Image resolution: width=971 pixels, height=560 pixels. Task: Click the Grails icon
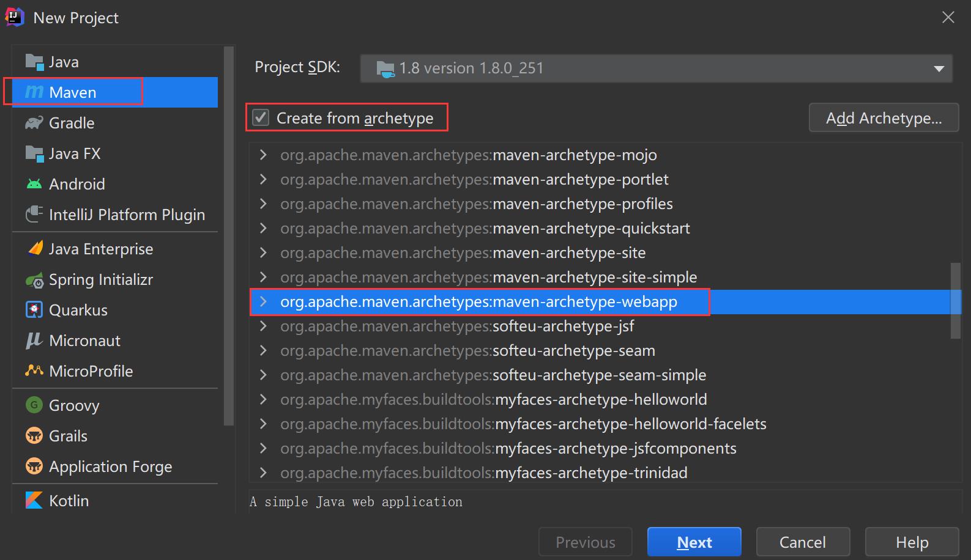[x=34, y=436]
